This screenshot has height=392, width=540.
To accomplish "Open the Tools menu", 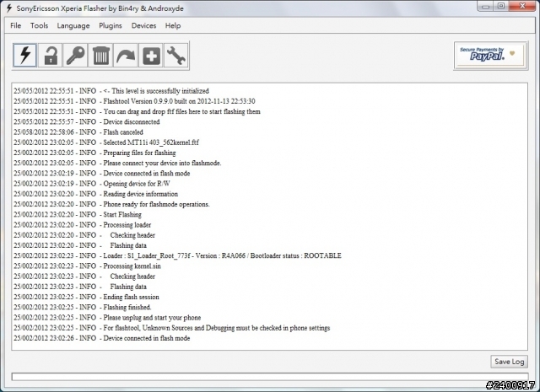I will [39, 26].
